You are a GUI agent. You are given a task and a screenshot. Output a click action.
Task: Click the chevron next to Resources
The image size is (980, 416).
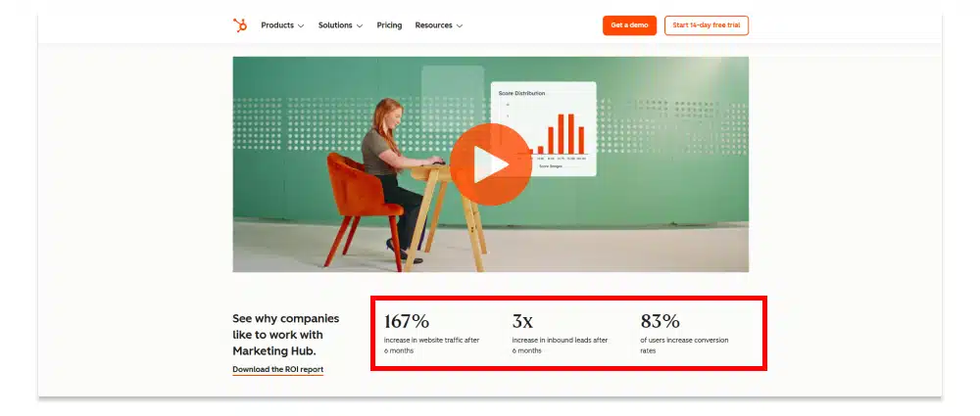(460, 26)
